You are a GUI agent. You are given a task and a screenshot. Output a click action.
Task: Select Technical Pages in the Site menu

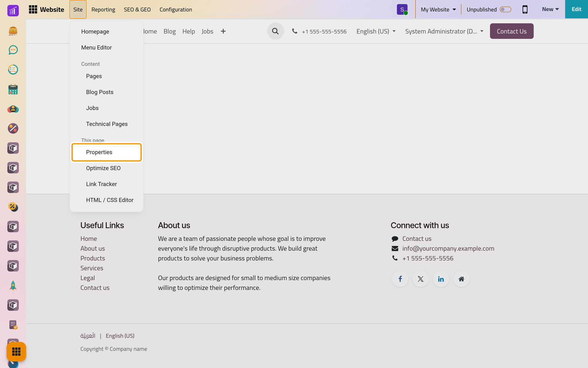coord(107,124)
